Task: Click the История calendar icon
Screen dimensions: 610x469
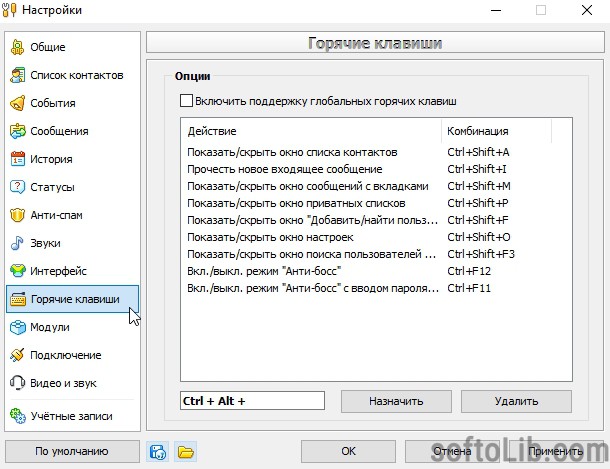Action: [18, 159]
